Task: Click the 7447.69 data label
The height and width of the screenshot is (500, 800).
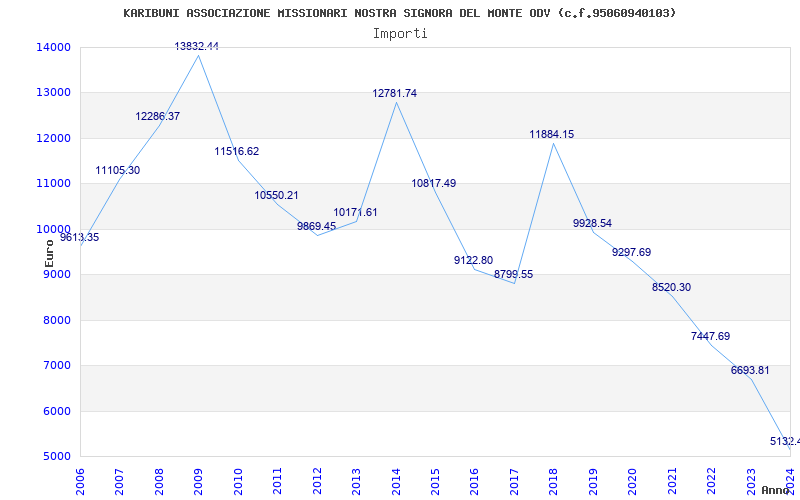Action: coord(711,336)
